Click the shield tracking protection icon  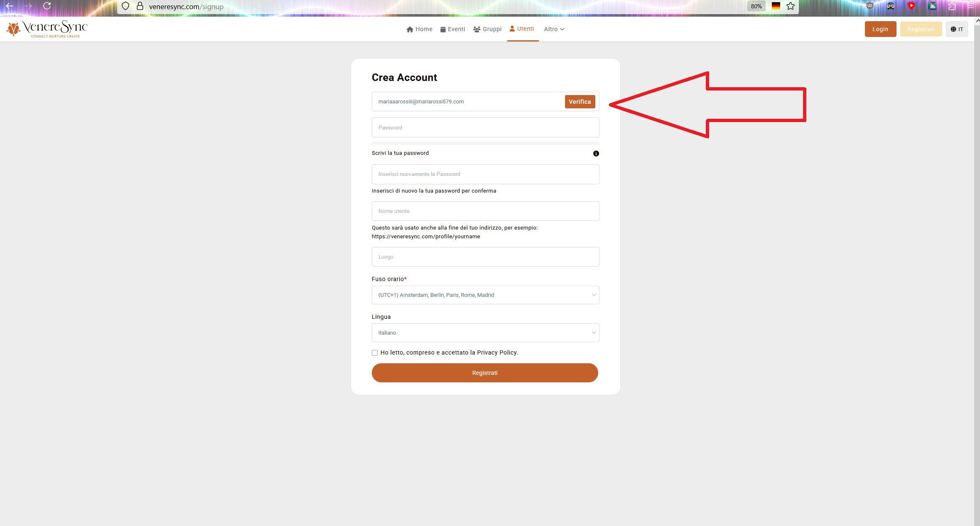[125, 6]
